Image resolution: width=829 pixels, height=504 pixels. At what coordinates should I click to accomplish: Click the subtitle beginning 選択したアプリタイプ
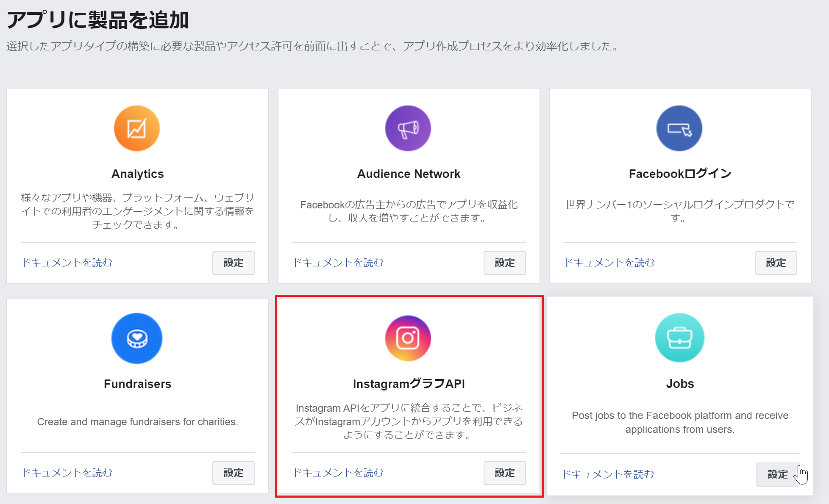coord(314,46)
